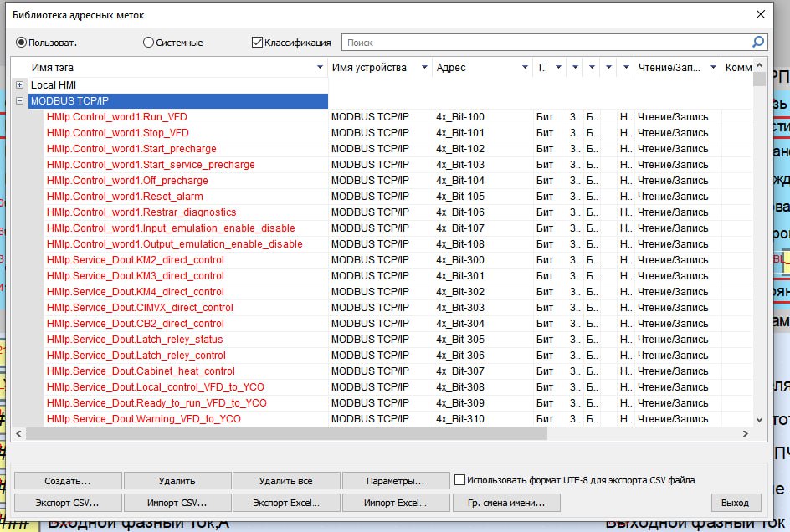Select the Системные radio button
Image resolution: width=790 pixels, height=532 pixels.
pos(148,43)
